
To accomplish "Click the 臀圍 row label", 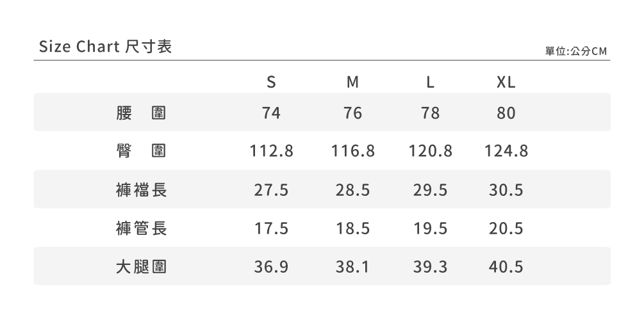I will (x=141, y=151).
